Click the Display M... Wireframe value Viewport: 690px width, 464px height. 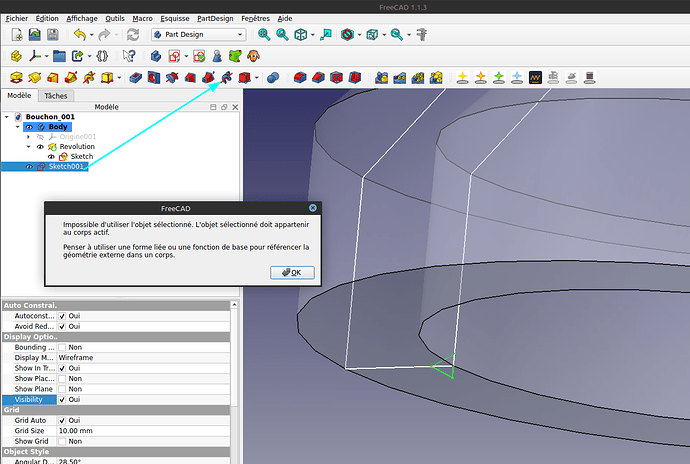(x=143, y=358)
